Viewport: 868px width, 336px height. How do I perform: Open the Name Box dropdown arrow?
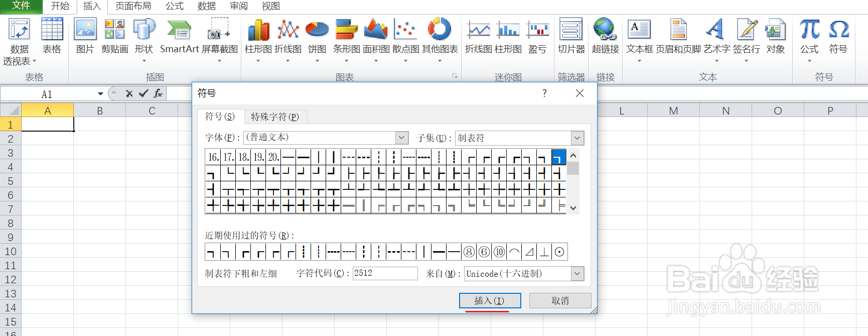(100, 94)
